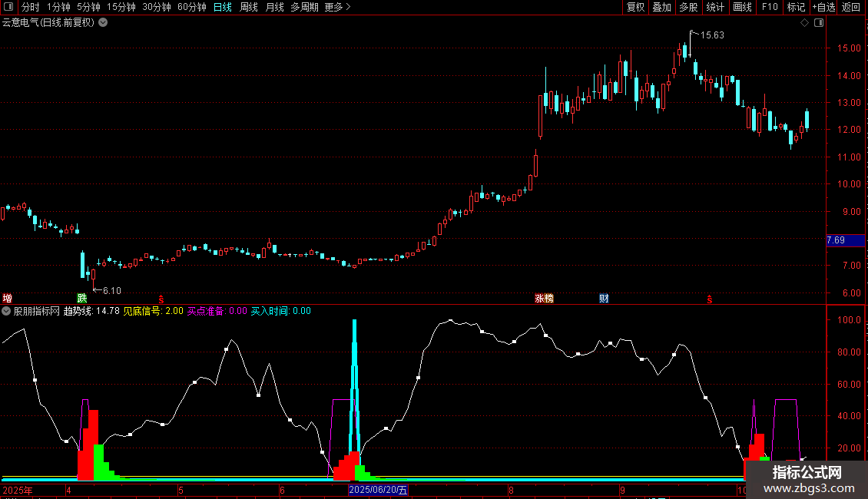Click the 标记 mark button
This screenshot has width=868, height=499.
[796, 7]
